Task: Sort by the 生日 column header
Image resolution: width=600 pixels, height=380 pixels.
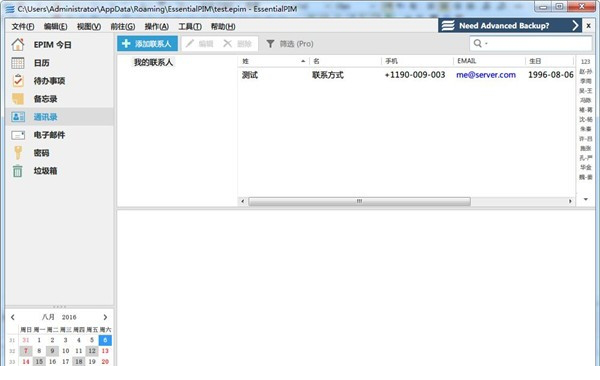Action: (x=549, y=61)
